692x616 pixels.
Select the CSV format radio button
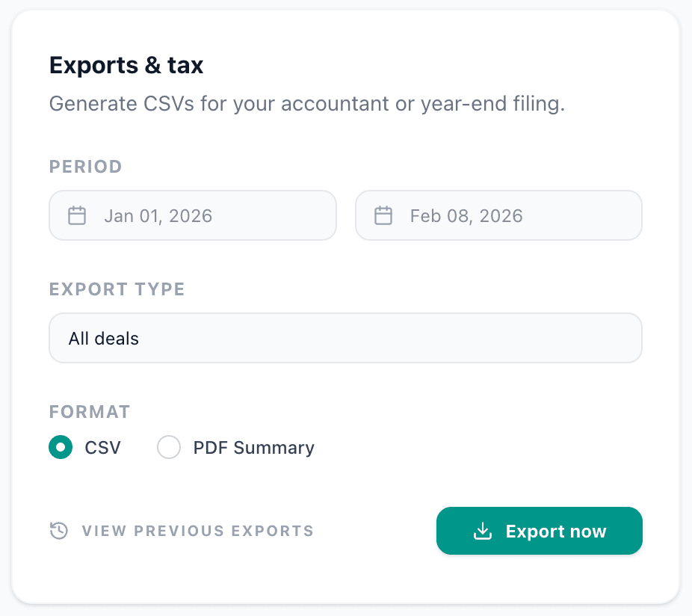point(61,447)
